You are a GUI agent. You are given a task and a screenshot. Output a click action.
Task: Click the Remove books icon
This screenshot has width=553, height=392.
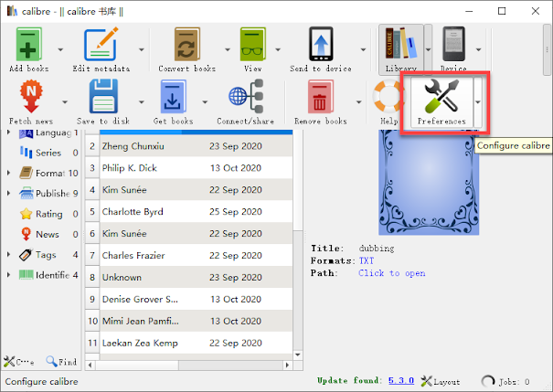coord(320,96)
